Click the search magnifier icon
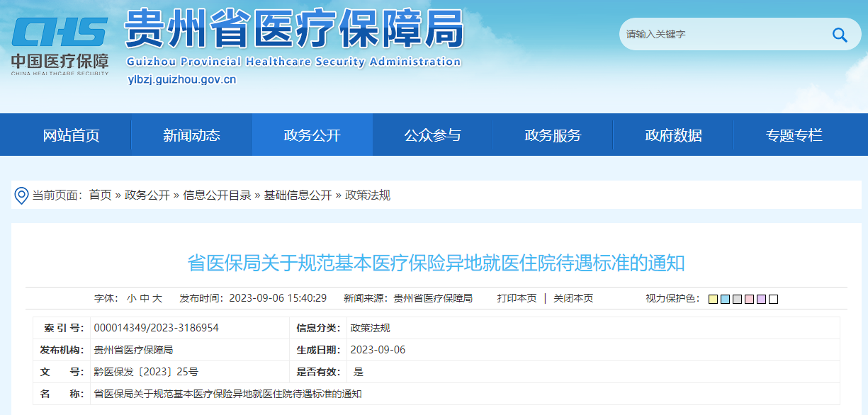 pyautogui.click(x=840, y=35)
